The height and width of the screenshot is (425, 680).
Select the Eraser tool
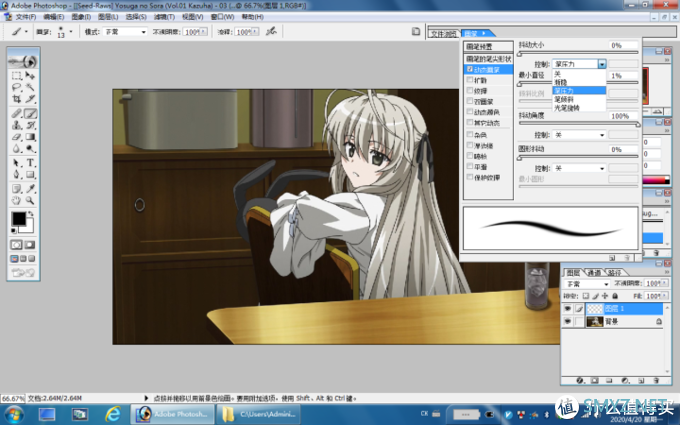pos(16,137)
